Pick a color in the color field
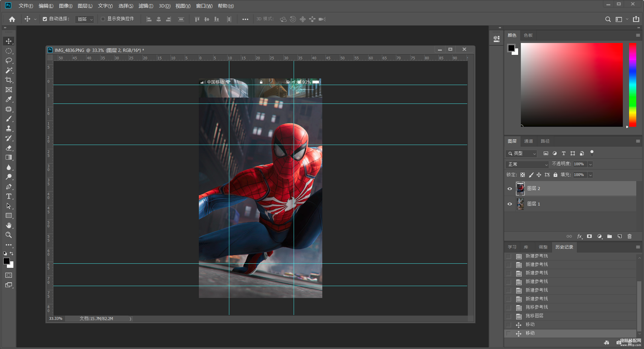The image size is (644, 349). [x=572, y=85]
